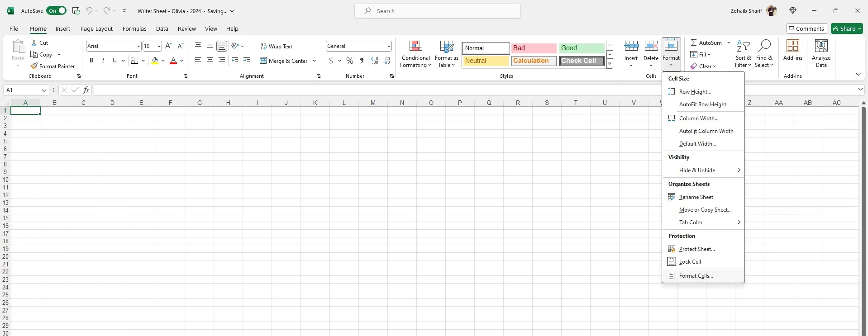The height and width of the screenshot is (336, 868).
Task: Select AutoFit Column Width
Action: coord(703,131)
